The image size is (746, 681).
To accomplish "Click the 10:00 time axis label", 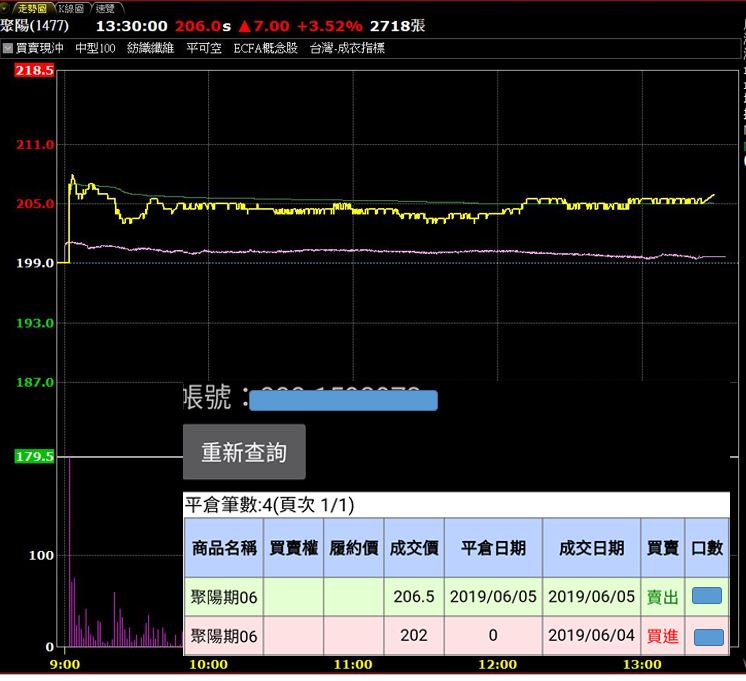I will [x=208, y=665].
